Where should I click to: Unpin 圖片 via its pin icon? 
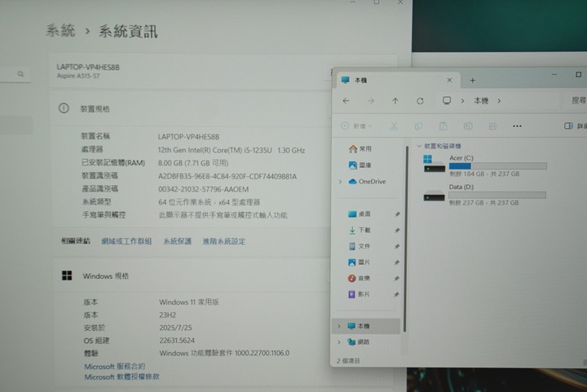point(397,262)
